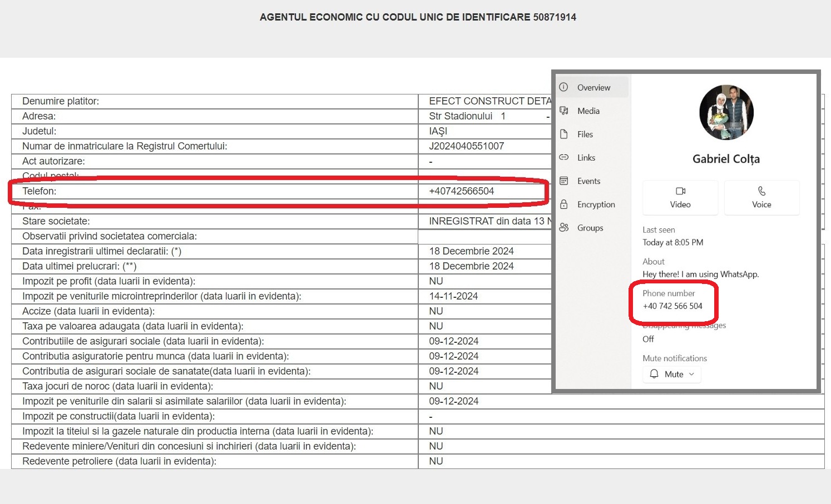This screenshot has height=504, width=831.
Task: Click the 'Impozit la titeiul si la gazele naturale' label
Action: [198, 431]
